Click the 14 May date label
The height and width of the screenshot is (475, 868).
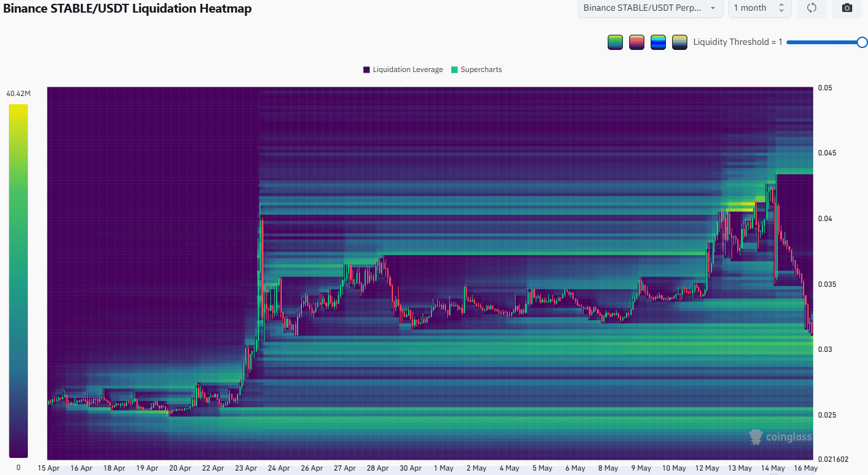coord(773,468)
